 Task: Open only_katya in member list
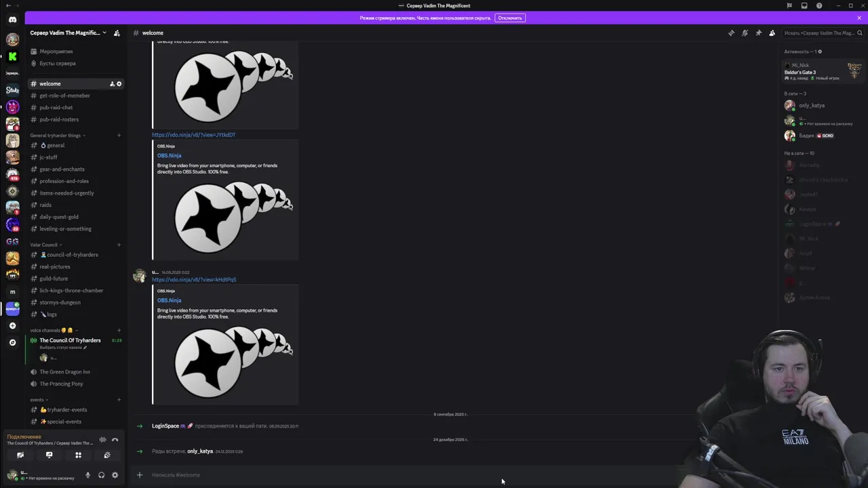point(823,105)
